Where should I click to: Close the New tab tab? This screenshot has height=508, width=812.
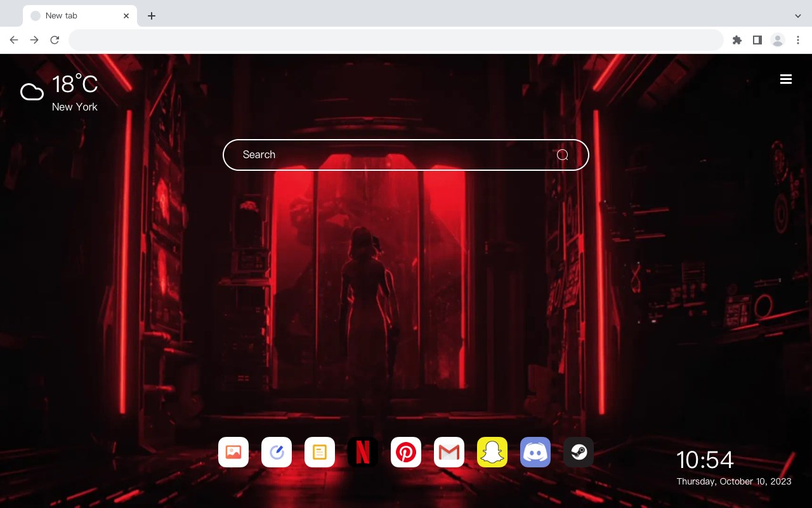pyautogui.click(x=126, y=16)
